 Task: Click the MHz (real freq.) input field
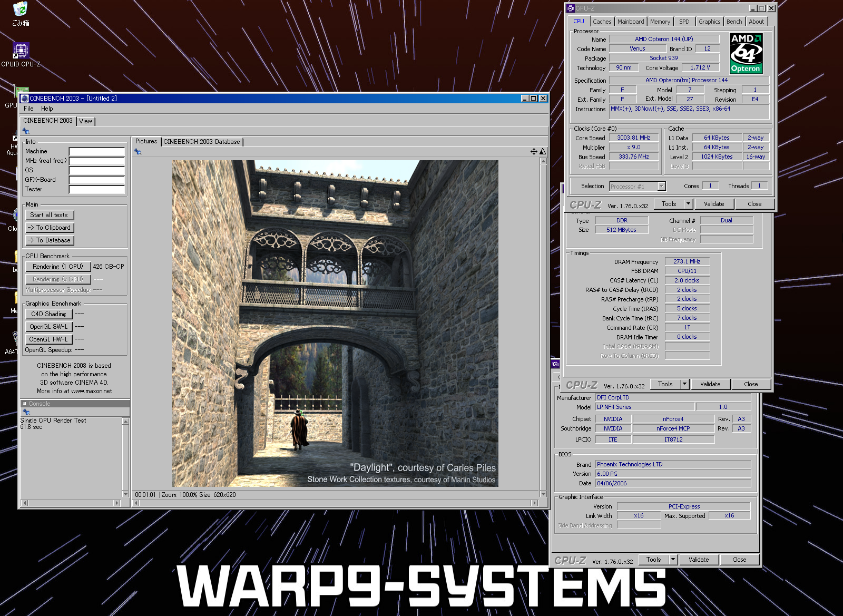pos(97,161)
